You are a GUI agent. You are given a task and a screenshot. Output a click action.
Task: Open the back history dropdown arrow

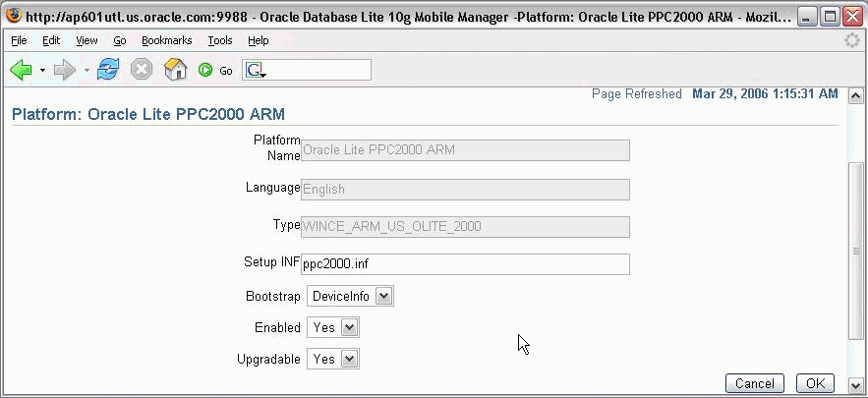click(42, 71)
